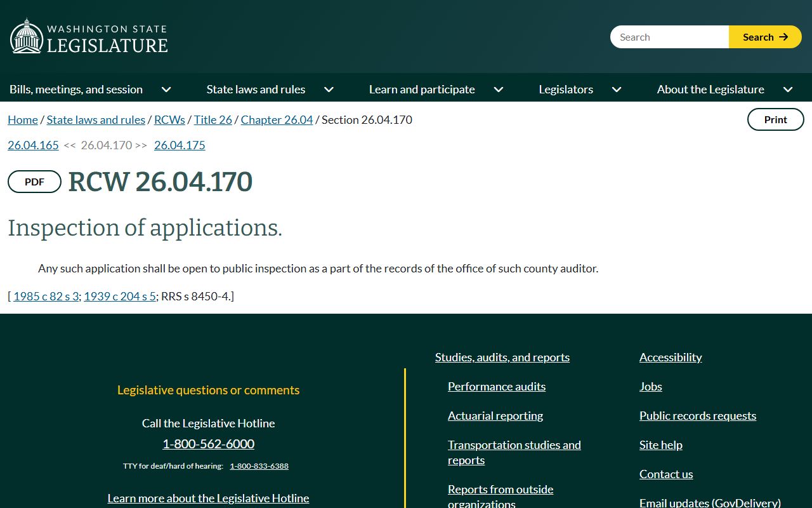Open Public records requests link
812x508 pixels.
tap(698, 415)
